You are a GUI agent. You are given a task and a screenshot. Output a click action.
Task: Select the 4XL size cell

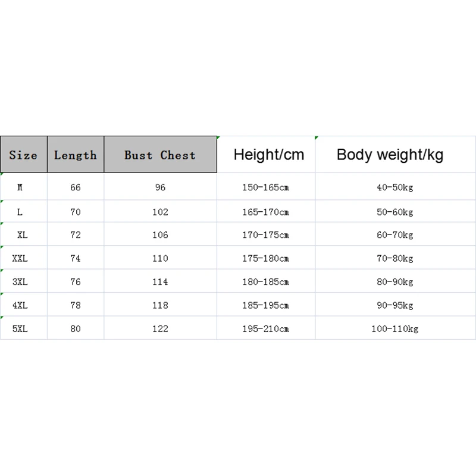20,305
